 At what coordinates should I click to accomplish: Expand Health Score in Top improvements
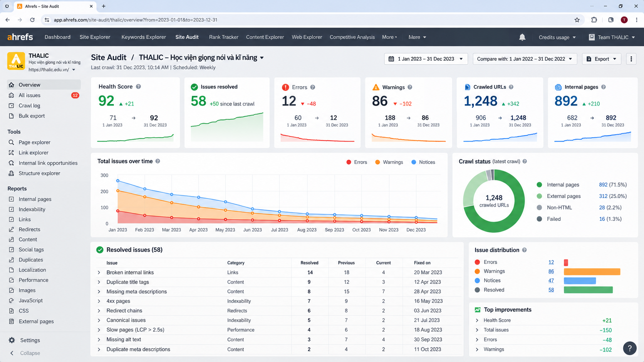click(477, 320)
